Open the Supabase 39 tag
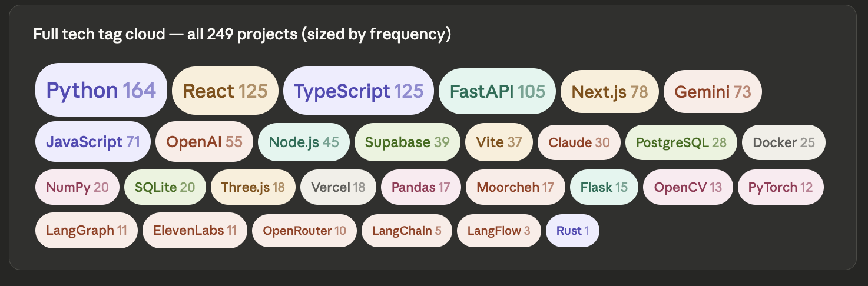The height and width of the screenshot is (286, 868). [407, 142]
